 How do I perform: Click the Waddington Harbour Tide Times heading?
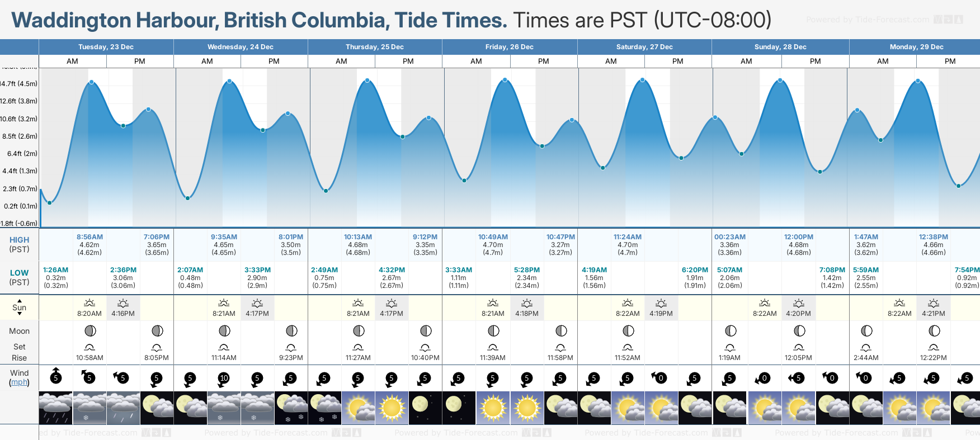pyautogui.click(x=259, y=20)
